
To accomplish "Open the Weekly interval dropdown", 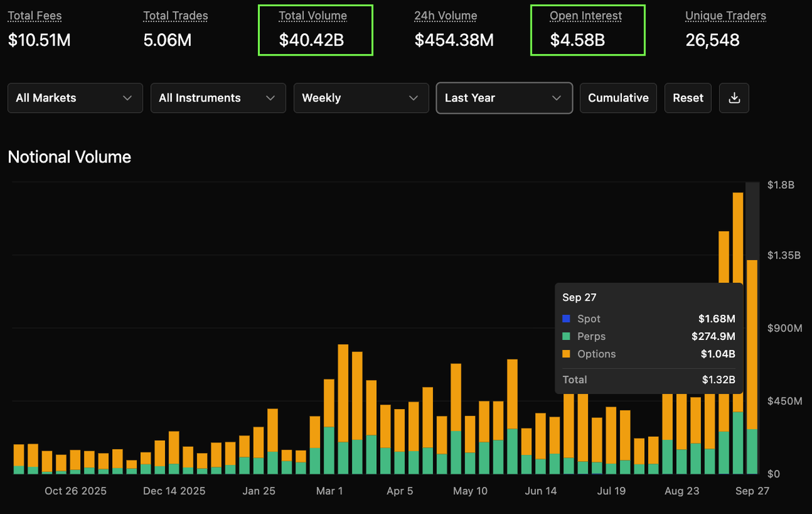I will click(x=361, y=98).
